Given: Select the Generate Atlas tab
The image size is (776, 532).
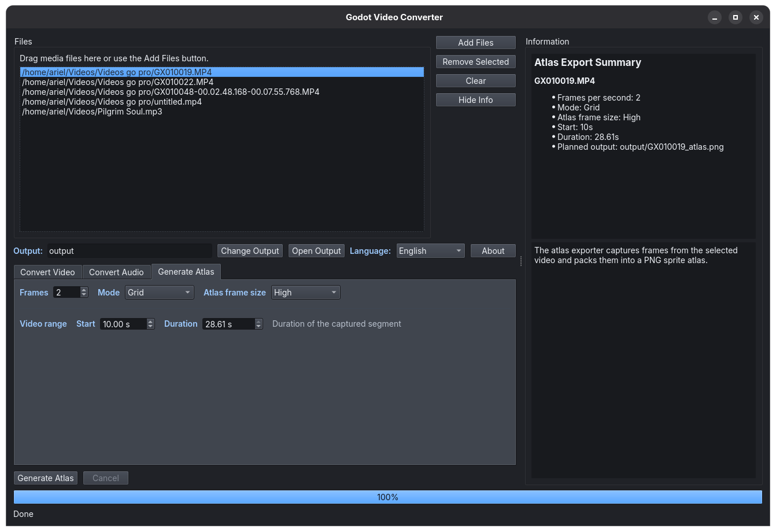Looking at the screenshot, I should point(186,272).
